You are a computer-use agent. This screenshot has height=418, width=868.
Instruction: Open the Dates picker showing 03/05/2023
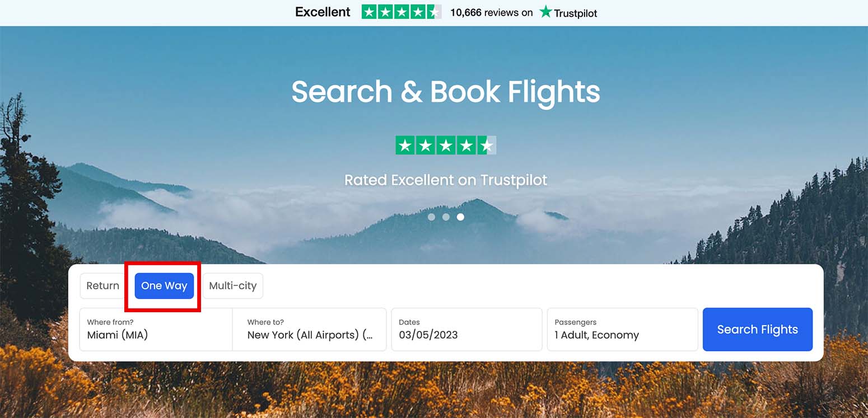coord(466,330)
